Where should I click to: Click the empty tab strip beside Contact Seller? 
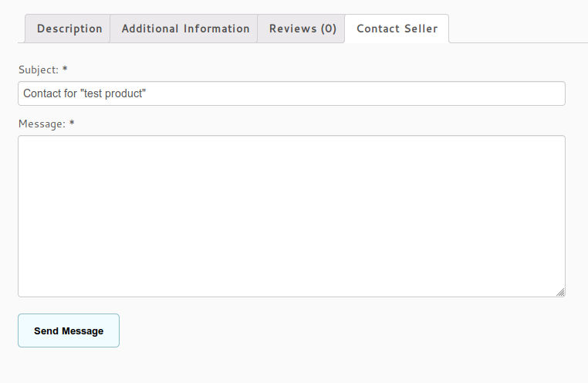[517, 29]
